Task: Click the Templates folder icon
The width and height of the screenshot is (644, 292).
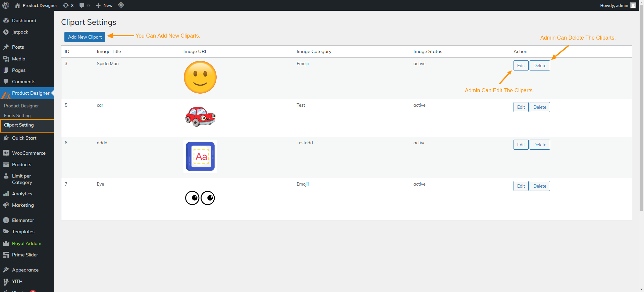Action: (6, 232)
